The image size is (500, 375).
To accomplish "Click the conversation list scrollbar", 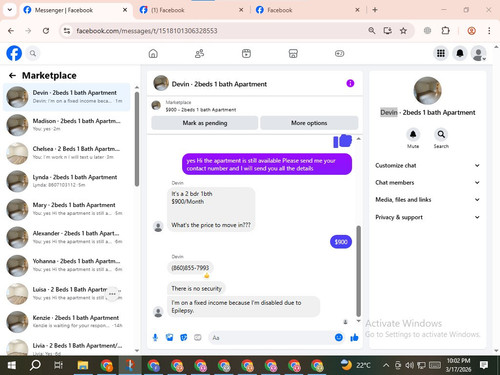I will [137, 139].
